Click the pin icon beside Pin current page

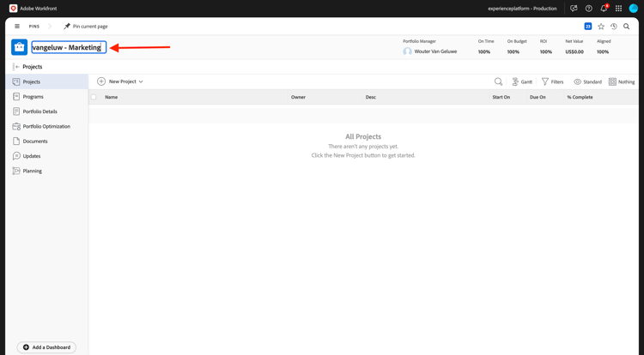coord(67,27)
